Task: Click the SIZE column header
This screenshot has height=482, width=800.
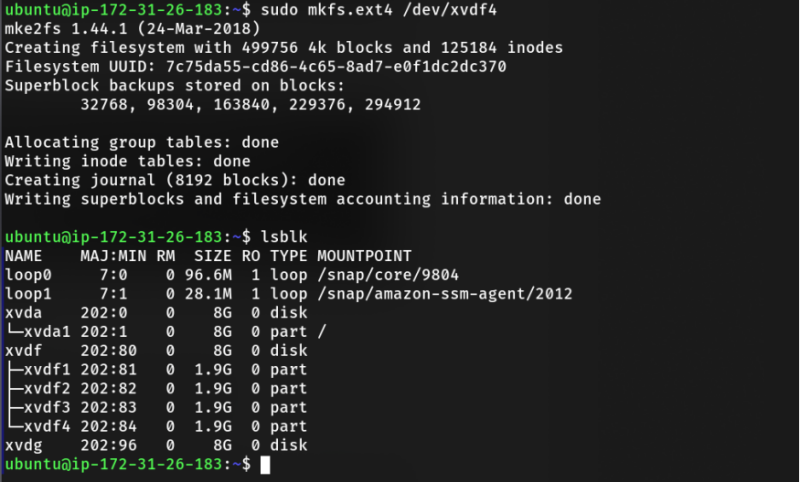Action: 213,256
